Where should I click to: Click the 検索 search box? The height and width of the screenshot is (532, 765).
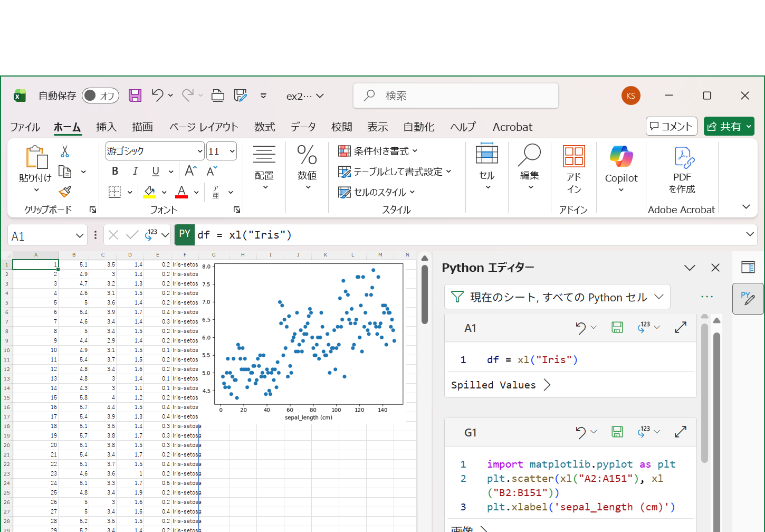point(456,96)
